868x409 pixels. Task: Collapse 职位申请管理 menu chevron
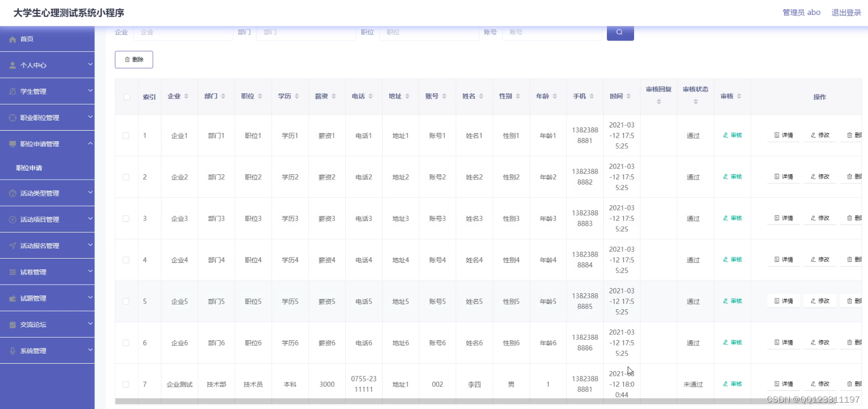click(90, 143)
